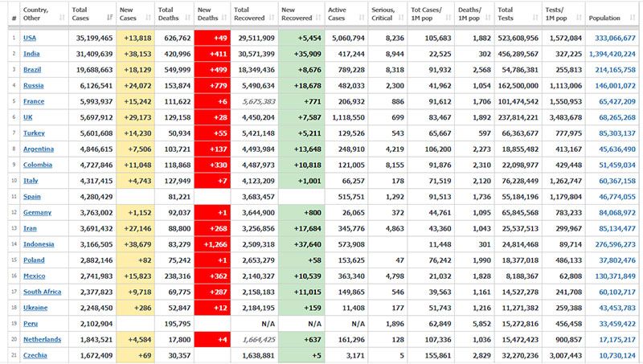Click the New Recovered sort arrows
Viewport: 643px width, 364px height.
[318, 18]
